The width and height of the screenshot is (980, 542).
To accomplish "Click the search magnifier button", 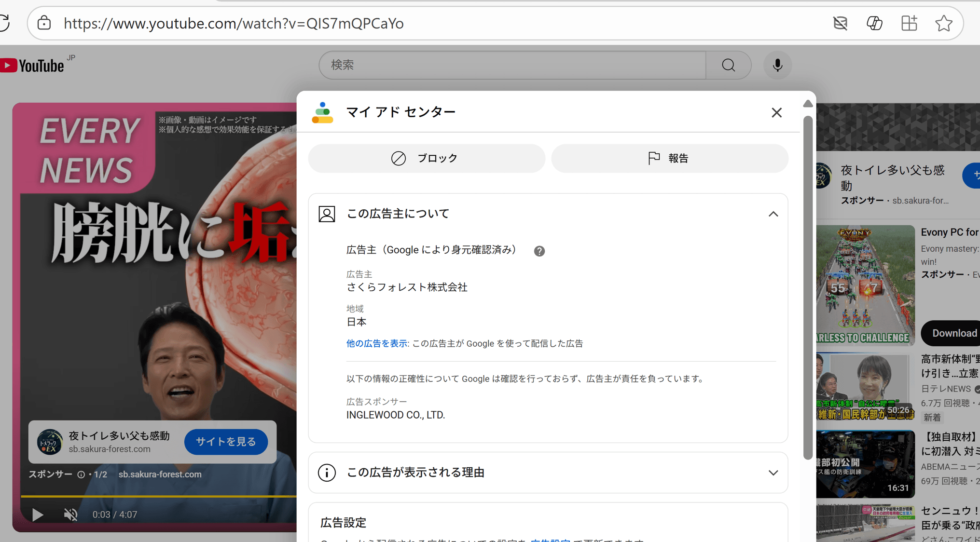I will point(728,65).
